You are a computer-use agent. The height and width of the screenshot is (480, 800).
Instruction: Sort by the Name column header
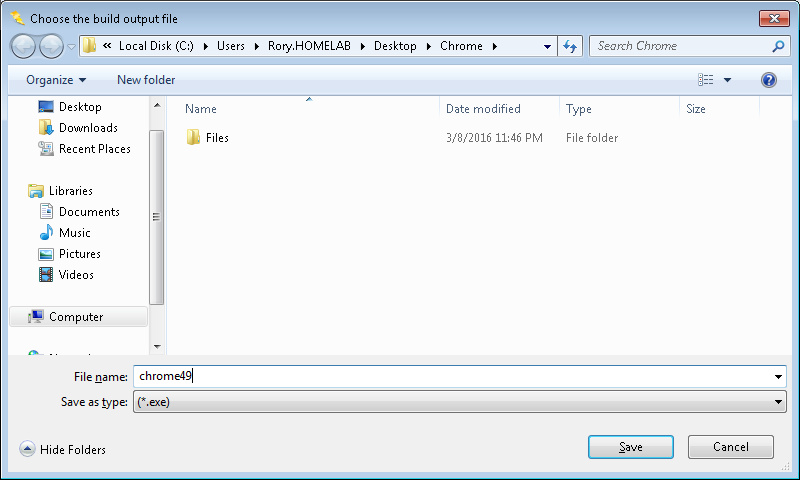tap(201, 109)
